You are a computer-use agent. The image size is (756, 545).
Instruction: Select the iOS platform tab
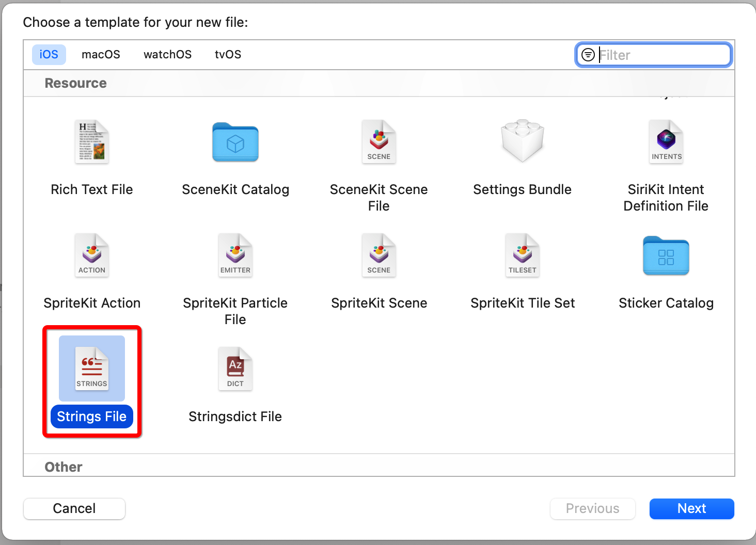(49, 54)
